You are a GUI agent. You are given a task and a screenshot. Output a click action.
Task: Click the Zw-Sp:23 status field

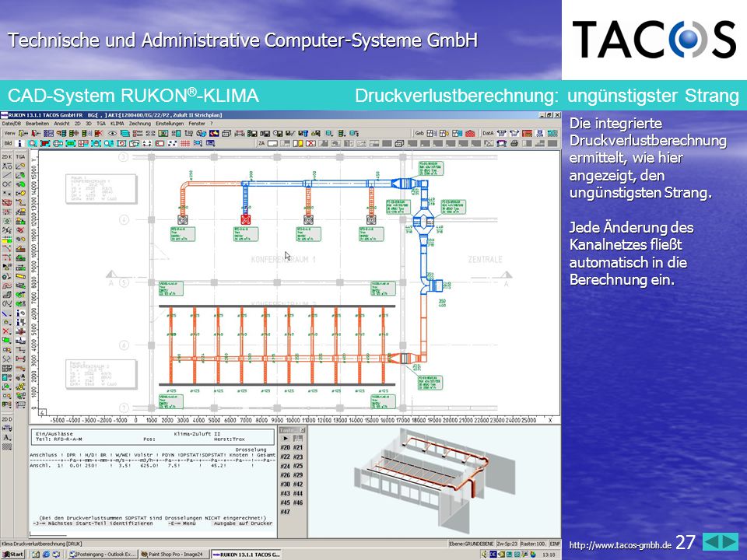point(507,544)
